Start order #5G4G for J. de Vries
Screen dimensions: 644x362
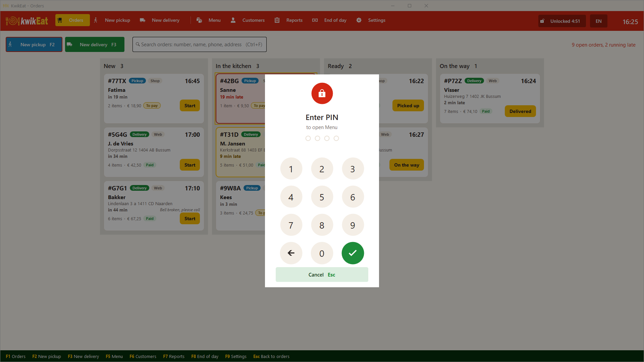(190, 165)
